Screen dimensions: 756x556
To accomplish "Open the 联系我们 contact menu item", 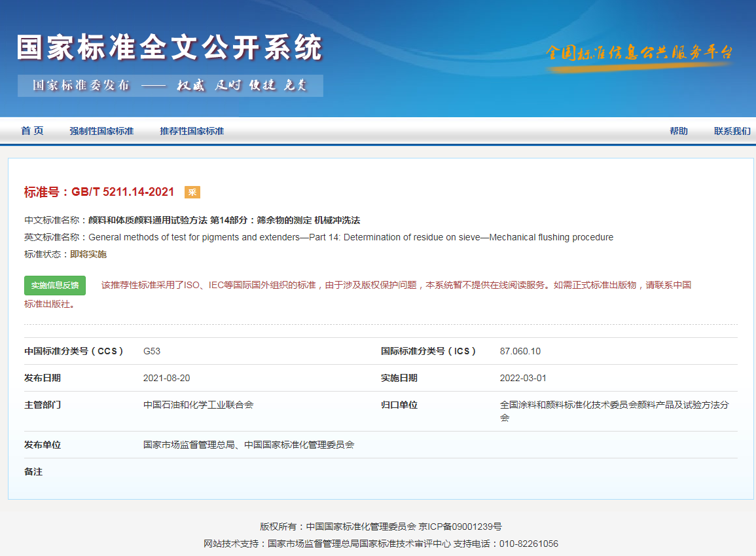I will coord(732,131).
